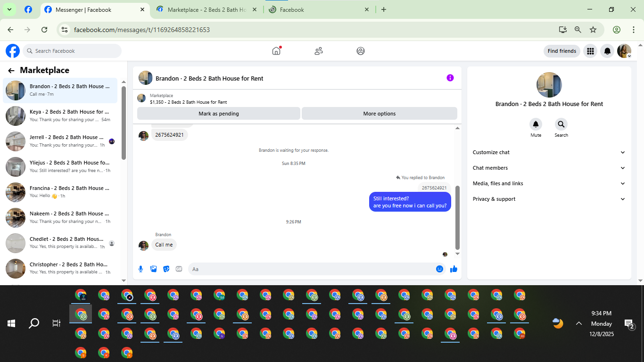This screenshot has height=362, width=644.
Task: Expand Privacy & support section
Action: click(549, 199)
